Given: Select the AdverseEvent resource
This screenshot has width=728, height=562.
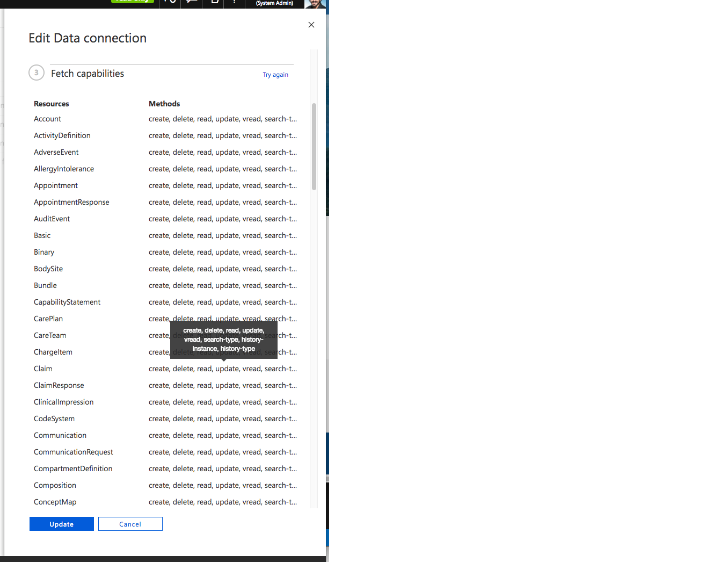Looking at the screenshot, I should tap(56, 152).
